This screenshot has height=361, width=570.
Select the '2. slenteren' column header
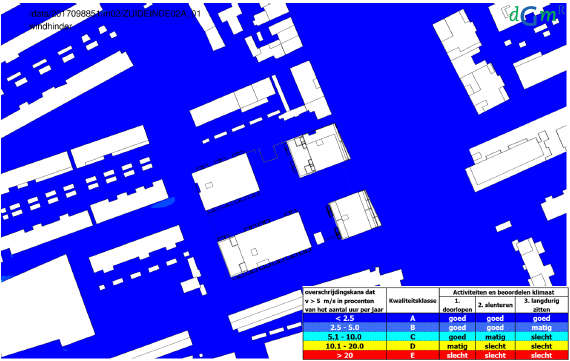pyautogui.click(x=495, y=305)
